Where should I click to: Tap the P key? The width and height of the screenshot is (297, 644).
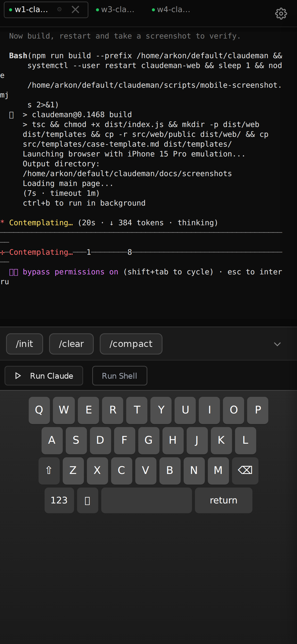tap(258, 410)
